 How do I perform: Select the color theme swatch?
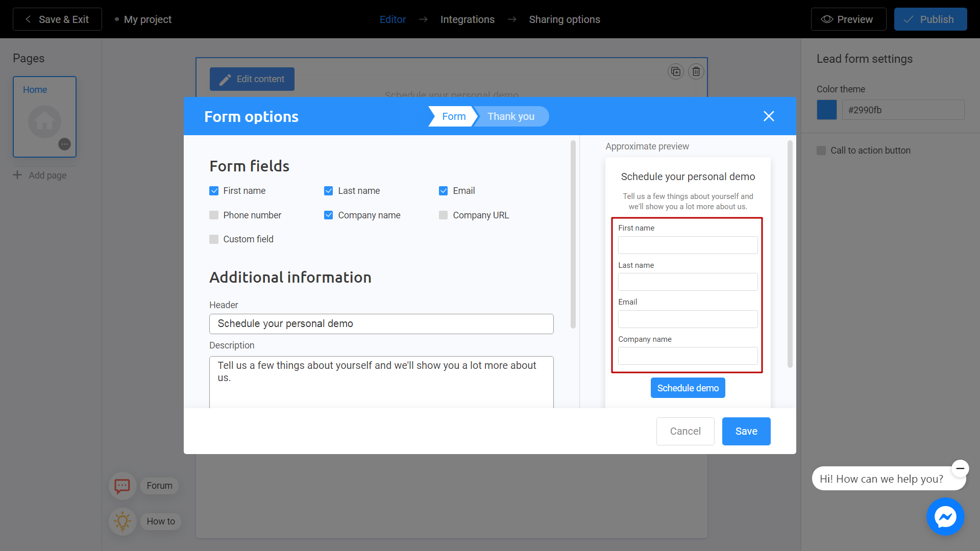(x=826, y=110)
